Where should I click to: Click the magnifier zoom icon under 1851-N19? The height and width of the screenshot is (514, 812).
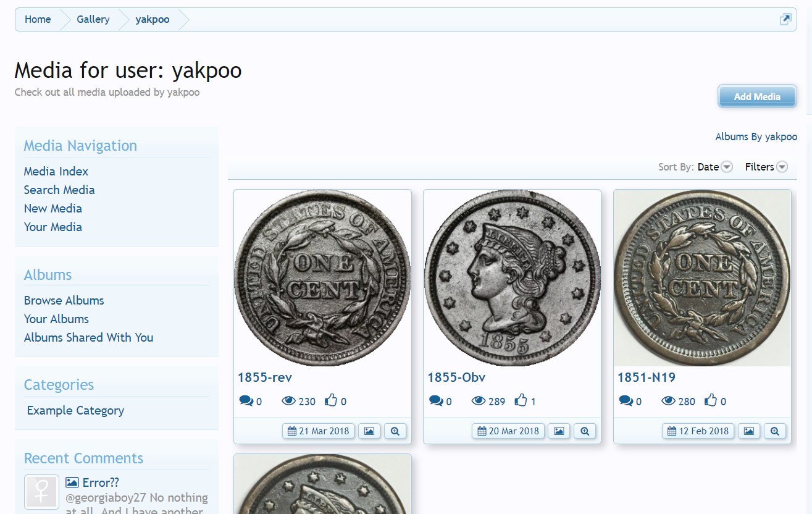coord(775,431)
